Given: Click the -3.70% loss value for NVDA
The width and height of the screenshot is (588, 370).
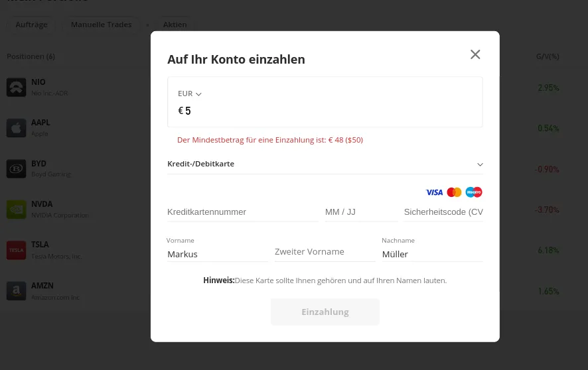Looking at the screenshot, I should coord(547,210).
